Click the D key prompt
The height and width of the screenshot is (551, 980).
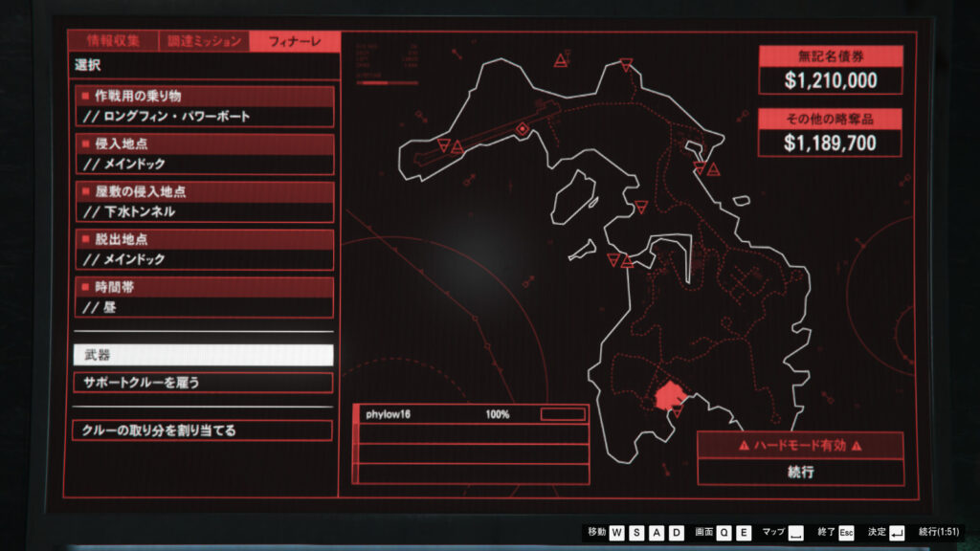point(677,532)
